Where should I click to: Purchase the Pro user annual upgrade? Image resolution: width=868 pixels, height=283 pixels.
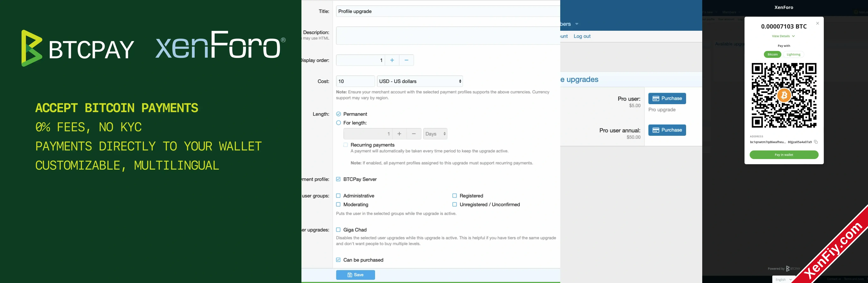pyautogui.click(x=667, y=130)
